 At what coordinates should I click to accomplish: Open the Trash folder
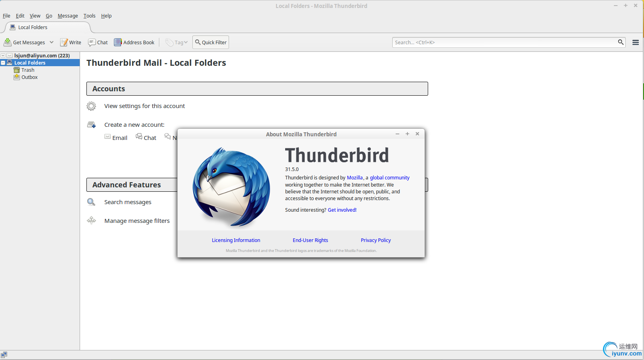click(x=28, y=70)
